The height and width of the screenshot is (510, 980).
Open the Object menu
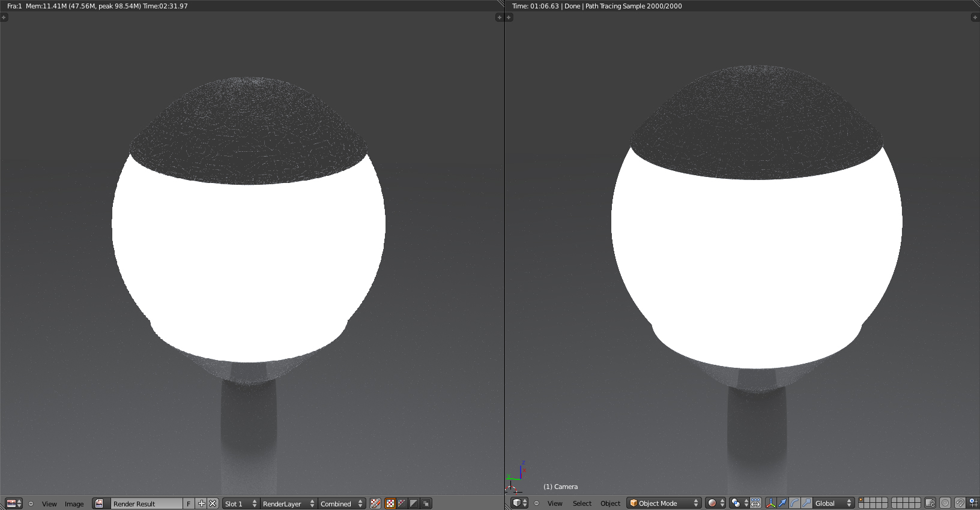(610, 503)
